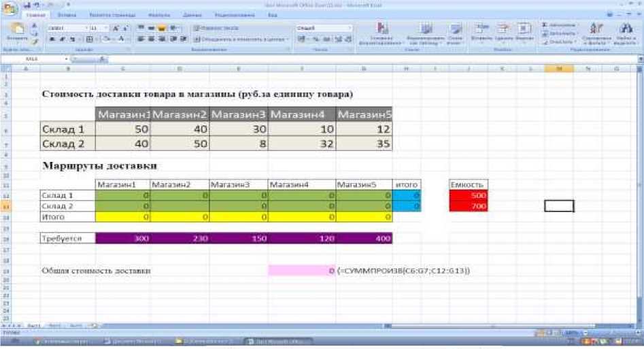This screenshot has width=644, height=349.
Task: Open Format as Table gallery
Action: [x=426, y=33]
